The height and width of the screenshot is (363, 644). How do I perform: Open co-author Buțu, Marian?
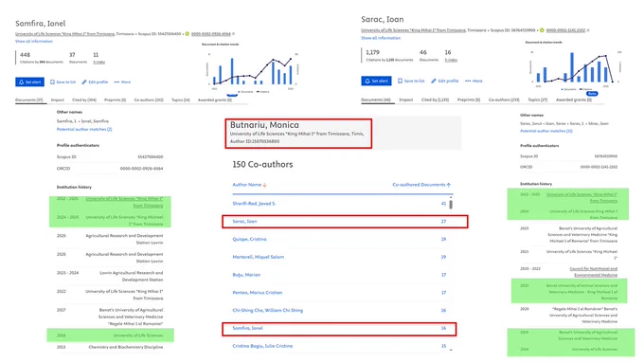tap(246, 275)
